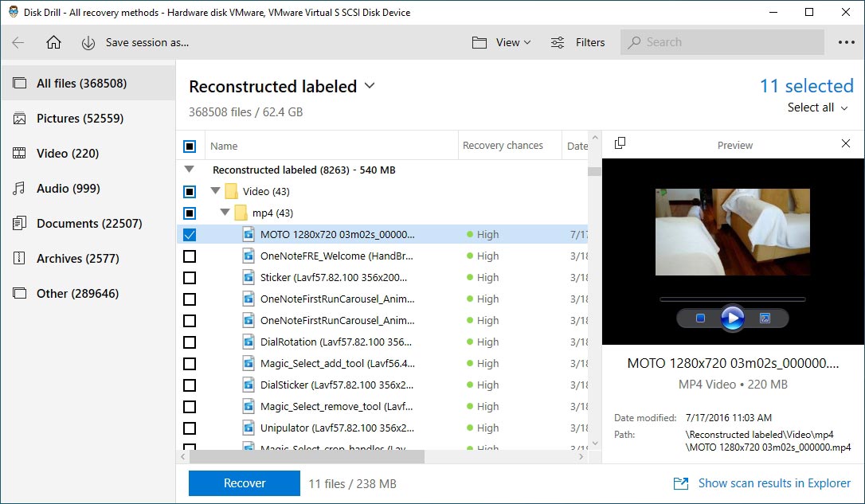The width and height of the screenshot is (865, 504).
Task: Open the three-dots more menu
Action: (846, 42)
